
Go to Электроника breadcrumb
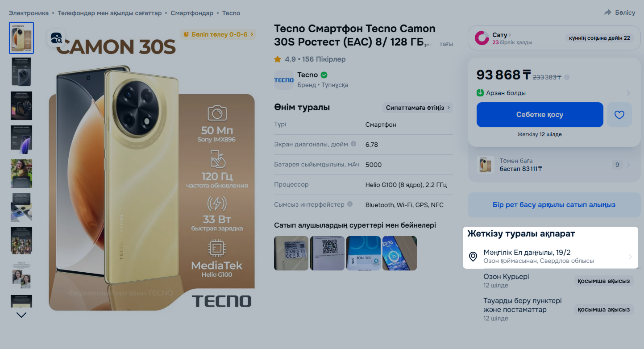pyautogui.click(x=29, y=13)
